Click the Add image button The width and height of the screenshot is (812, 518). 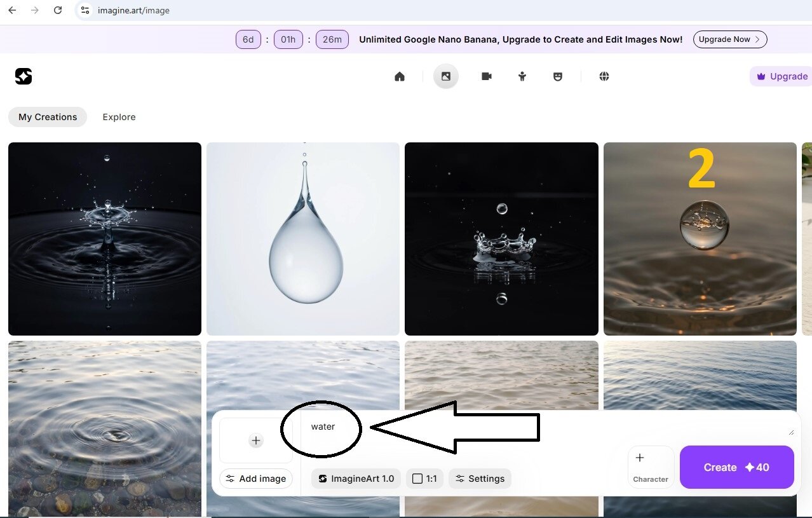pyautogui.click(x=256, y=479)
